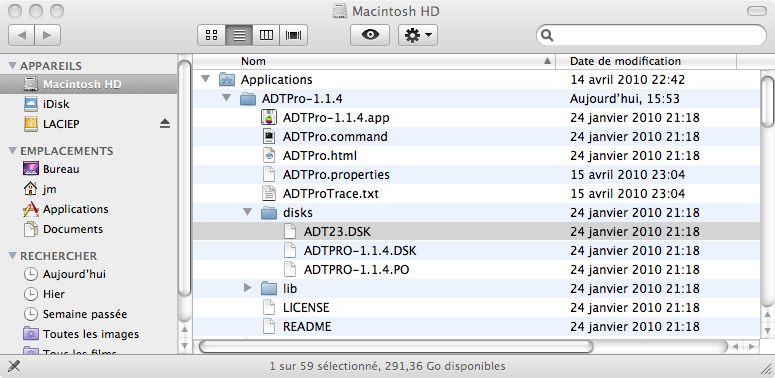Select the README file icon
Screen dimensions: 775x378
pyautogui.click(x=268, y=326)
